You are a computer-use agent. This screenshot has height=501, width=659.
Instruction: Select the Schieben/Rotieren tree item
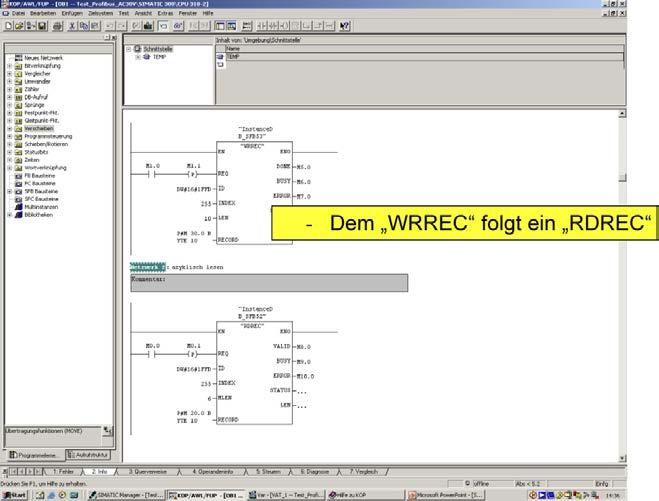[x=46, y=144]
